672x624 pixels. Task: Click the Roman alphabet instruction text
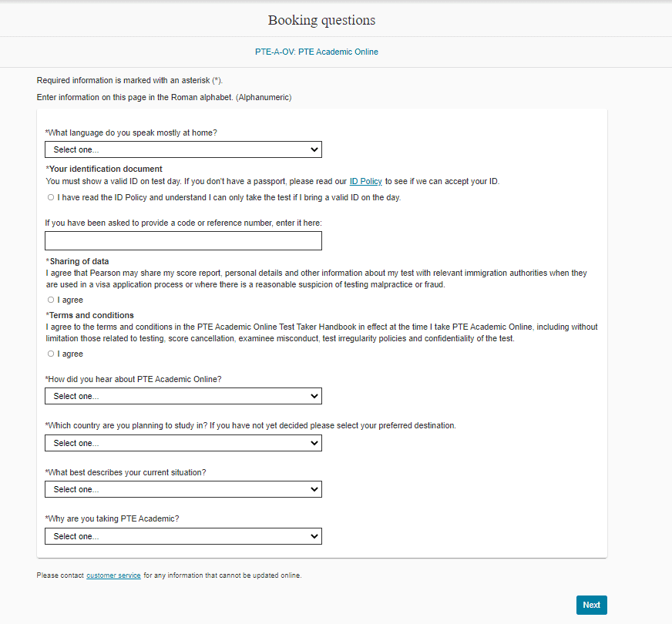coord(163,97)
